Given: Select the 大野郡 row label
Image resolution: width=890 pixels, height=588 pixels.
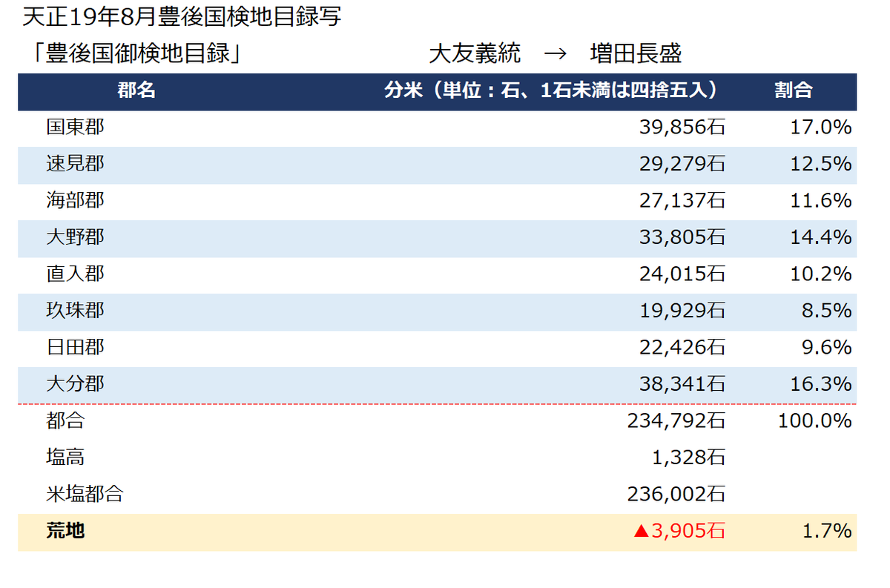Looking at the screenshot, I should [75, 237].
